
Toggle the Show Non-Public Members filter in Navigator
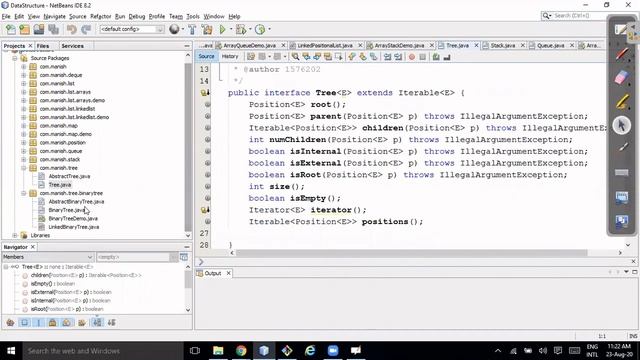pos(53,322)
